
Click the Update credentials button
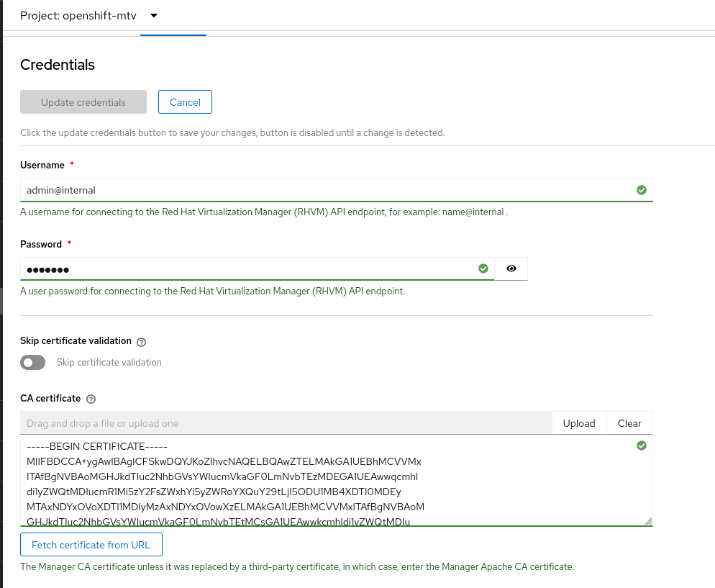(83, 102)
